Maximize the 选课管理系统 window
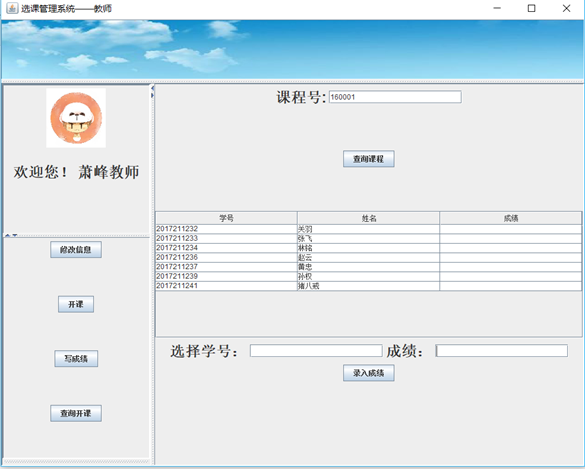Screen dimensions: 586x471 coord(531,8)
